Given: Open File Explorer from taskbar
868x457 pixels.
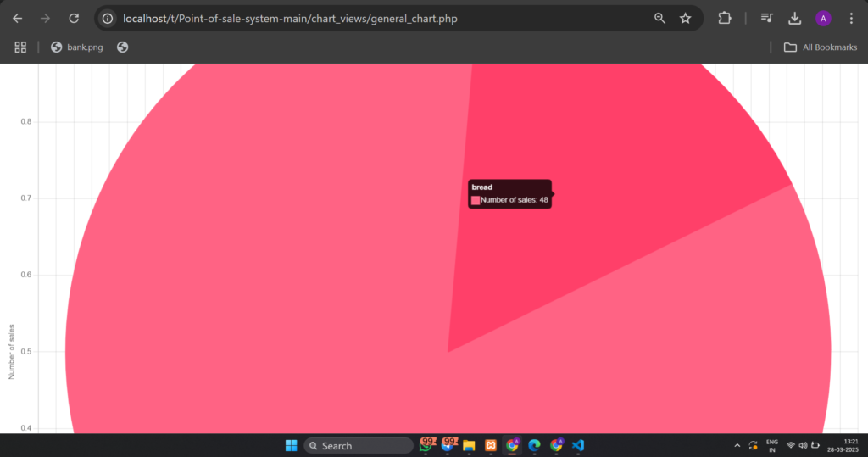Looking at the screenshot, I should click(x=469, y=445).
